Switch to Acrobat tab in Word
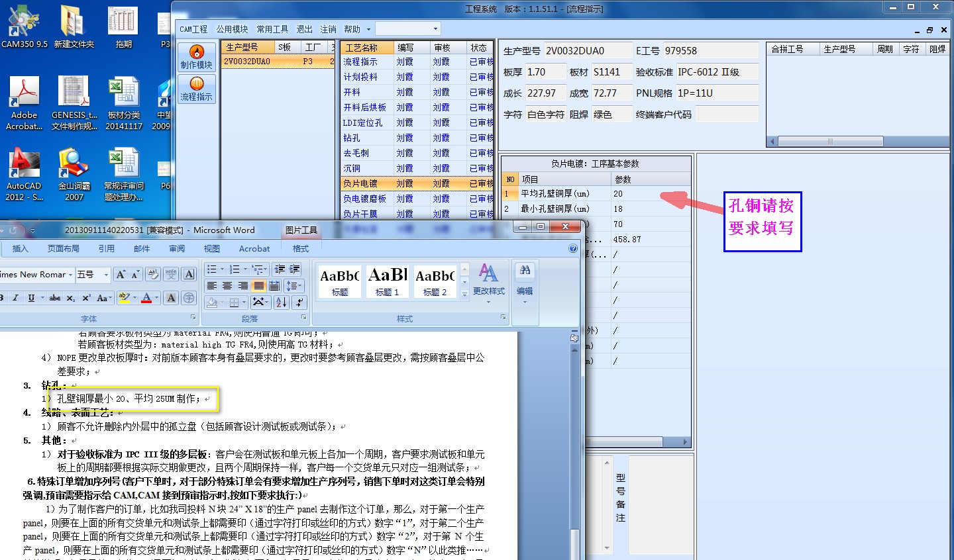 point(254,248)
